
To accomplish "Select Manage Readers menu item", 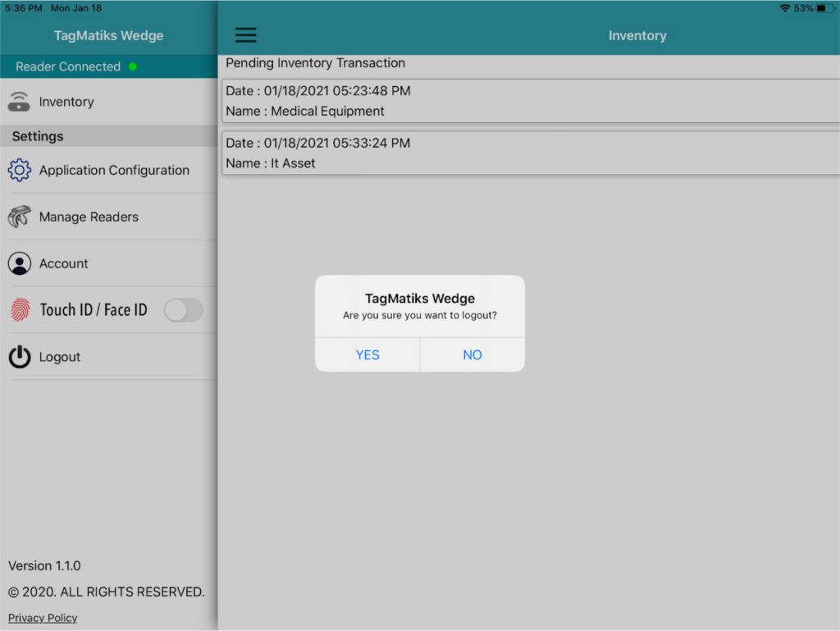I will (109, 217).
